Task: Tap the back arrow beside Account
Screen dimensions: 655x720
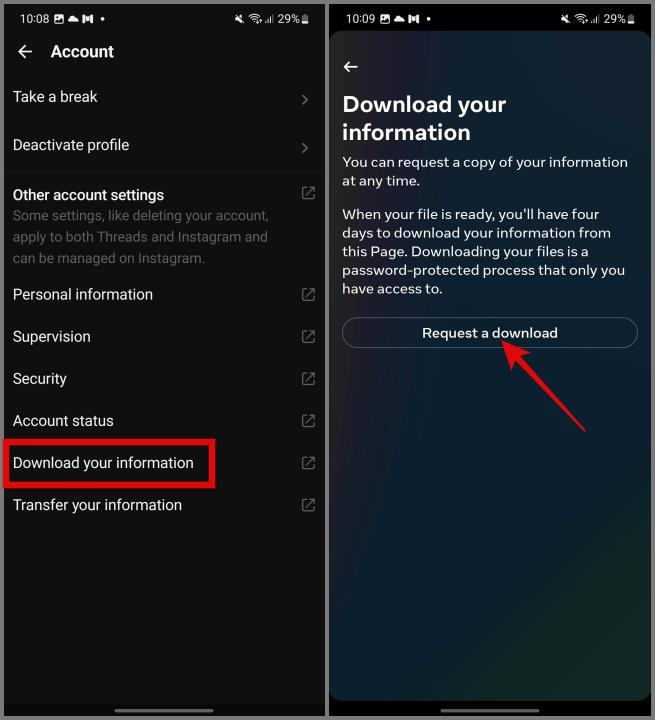Action: pos(25,51)
